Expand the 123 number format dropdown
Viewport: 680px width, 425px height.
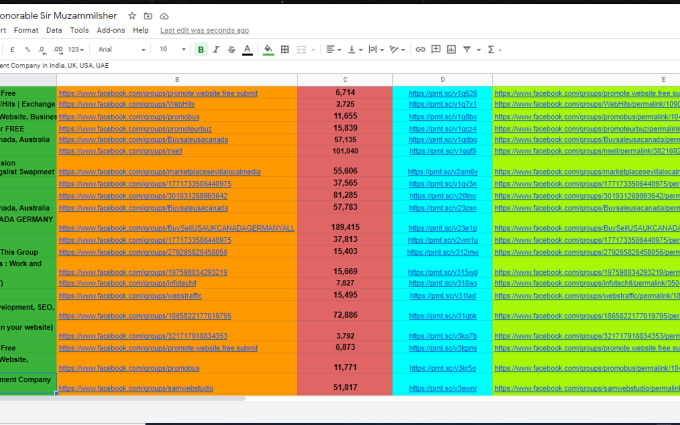tap(75, 49)
